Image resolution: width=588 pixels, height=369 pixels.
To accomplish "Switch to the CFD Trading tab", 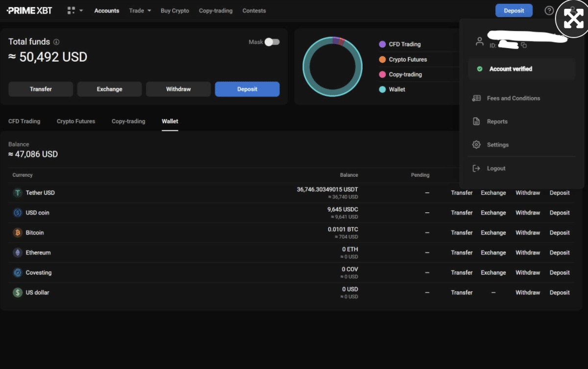I will (x=24, y=121).
